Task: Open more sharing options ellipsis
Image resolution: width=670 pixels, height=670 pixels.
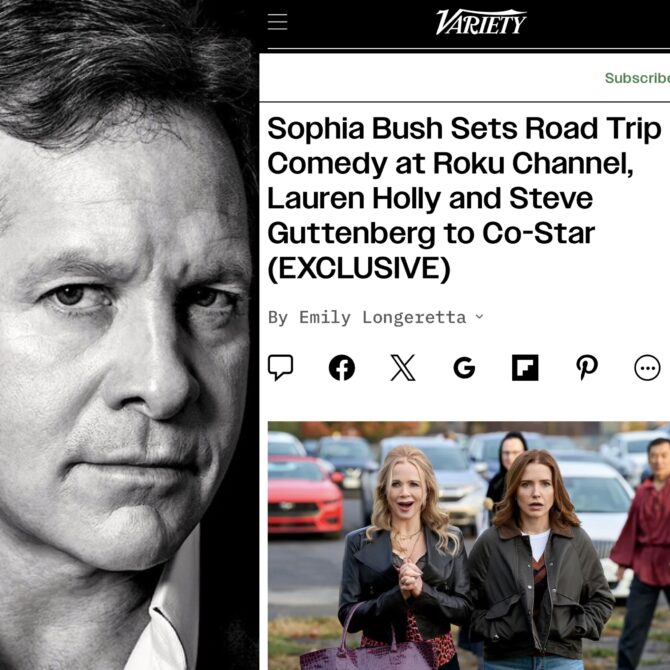Action: [x=647, y=367]
